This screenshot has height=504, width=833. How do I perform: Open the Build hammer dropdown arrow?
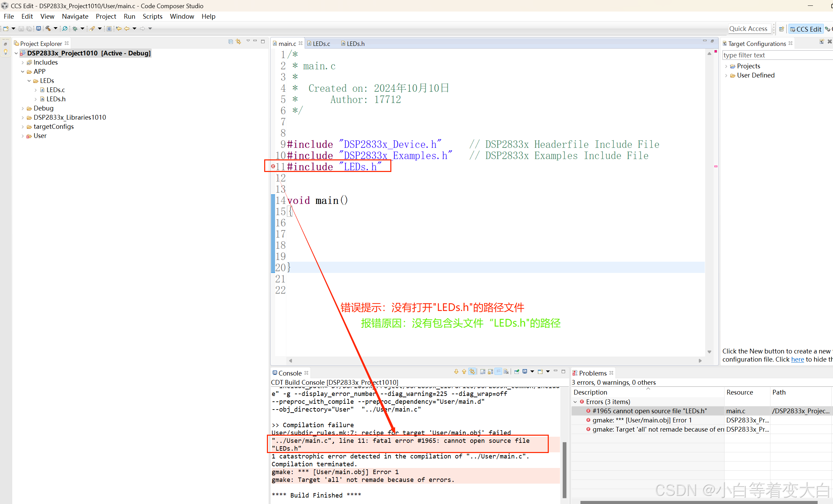coord(55,29)
